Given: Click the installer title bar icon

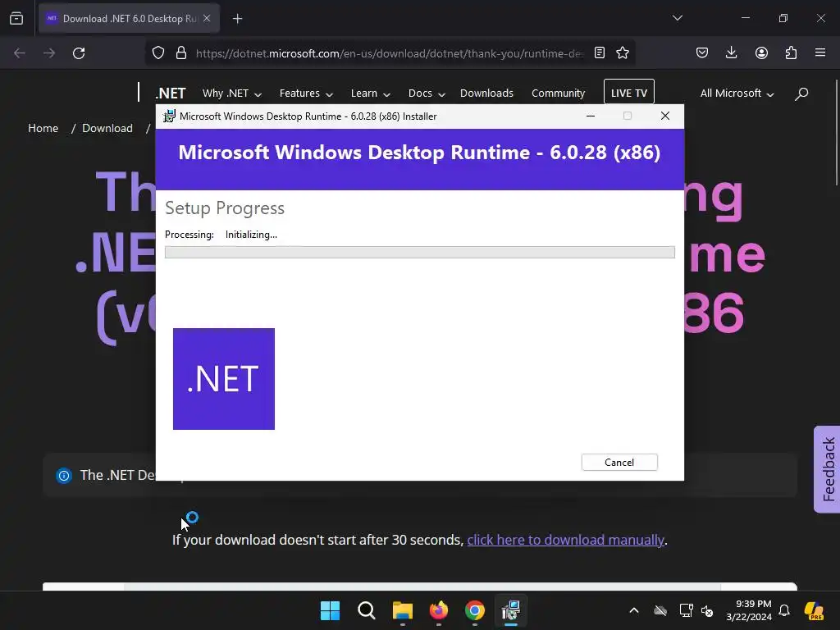Looking at the screenshot, I should pos(169,116).
